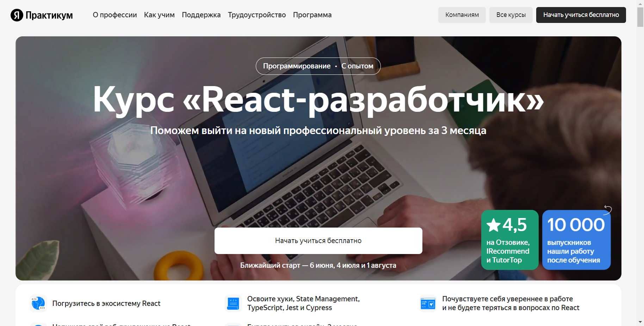Click the curved arrow above the blue badge

pyautogui.click(x=607, y=209)
